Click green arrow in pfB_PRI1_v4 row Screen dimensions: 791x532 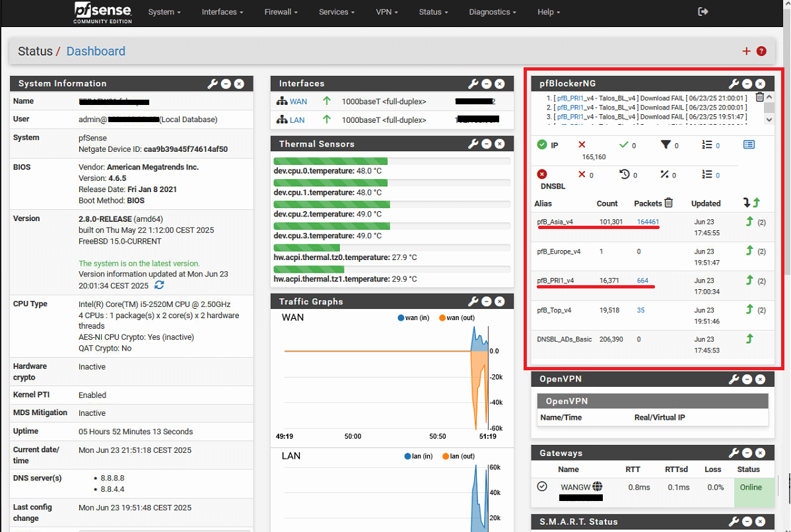pyautogui.click(x=749, y=280)
